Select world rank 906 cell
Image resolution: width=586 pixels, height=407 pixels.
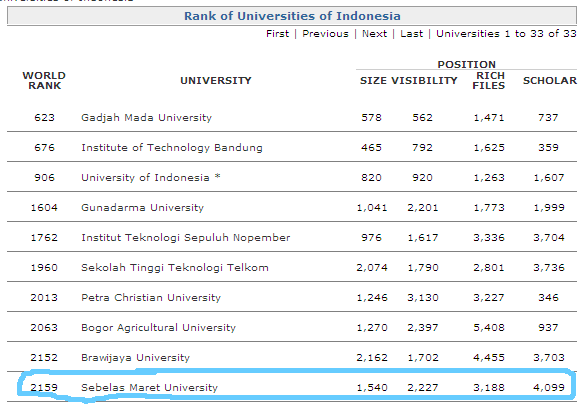point(44,178)
